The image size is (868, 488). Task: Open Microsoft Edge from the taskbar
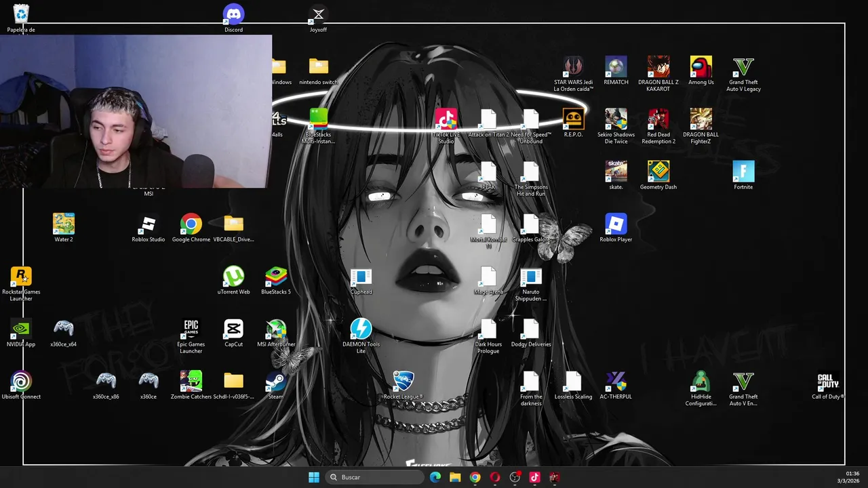[435, 477]
